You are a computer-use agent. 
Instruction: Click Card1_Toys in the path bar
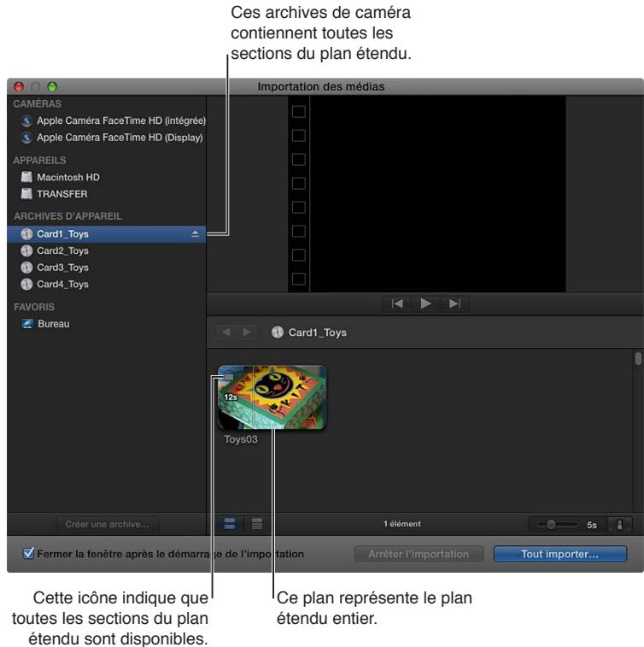[x=309, y=332]
